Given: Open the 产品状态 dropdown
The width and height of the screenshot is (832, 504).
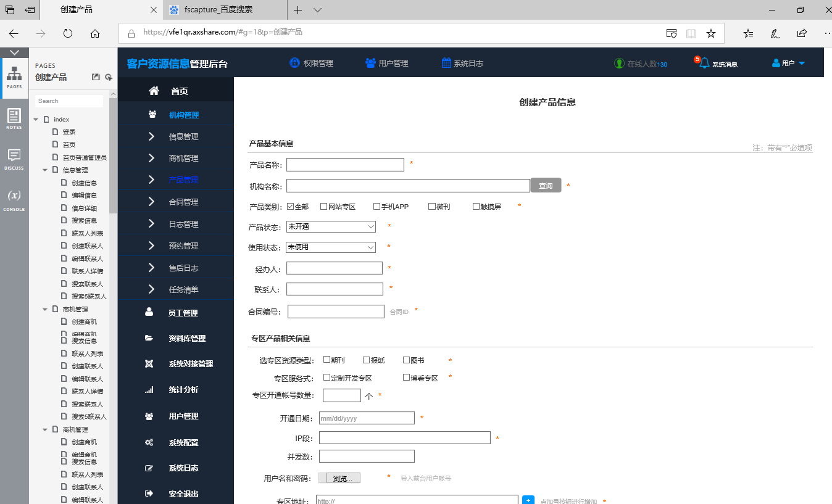Looking at the screenshot, I should 331,227.
